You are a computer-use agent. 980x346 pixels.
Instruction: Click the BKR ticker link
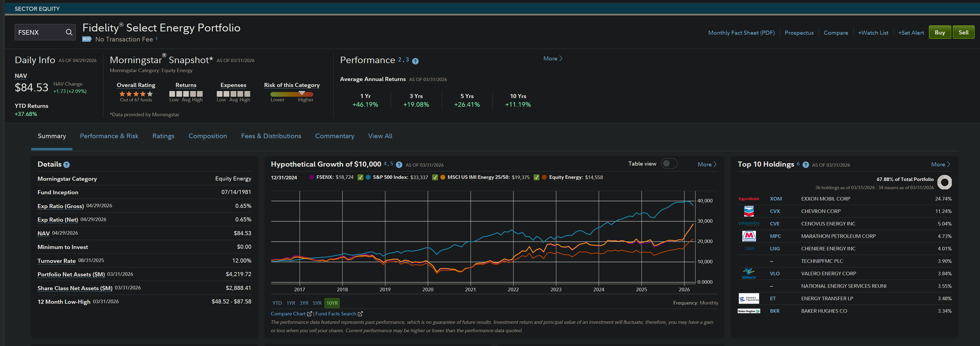coord(775,311)
